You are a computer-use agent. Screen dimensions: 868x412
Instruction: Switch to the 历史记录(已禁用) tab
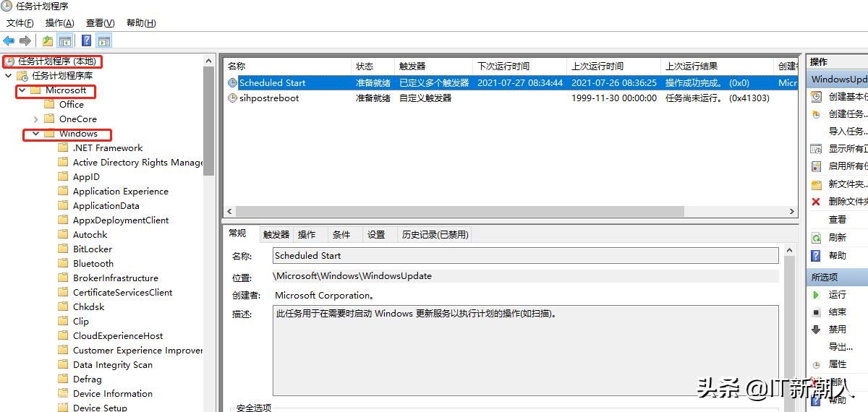435,235
